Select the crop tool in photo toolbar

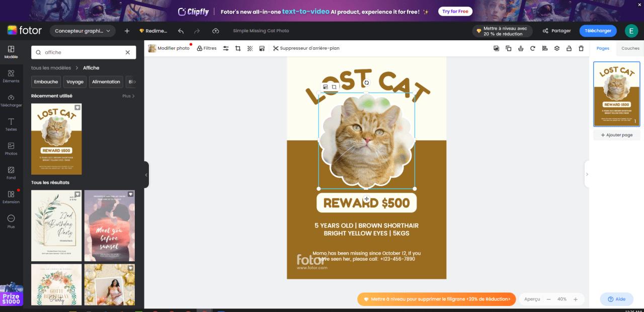click(238, 48)
